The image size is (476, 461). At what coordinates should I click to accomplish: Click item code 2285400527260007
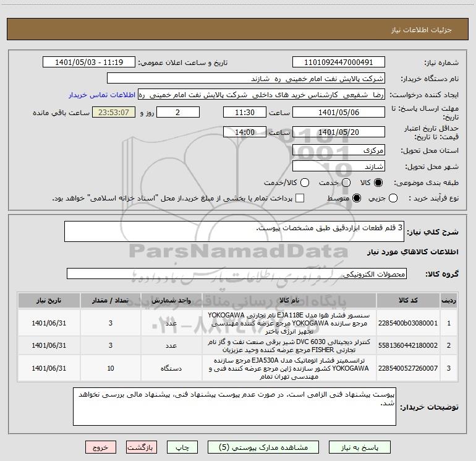[408, 368]
